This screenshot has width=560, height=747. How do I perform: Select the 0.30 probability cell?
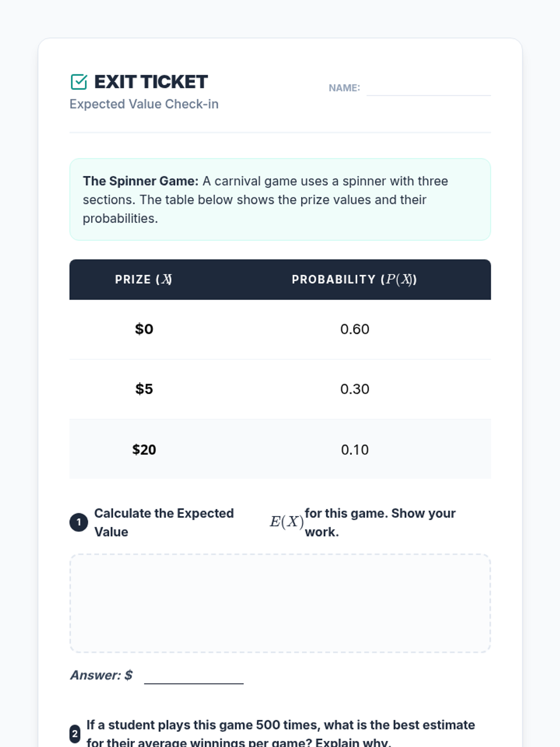(x=355, y=389)
